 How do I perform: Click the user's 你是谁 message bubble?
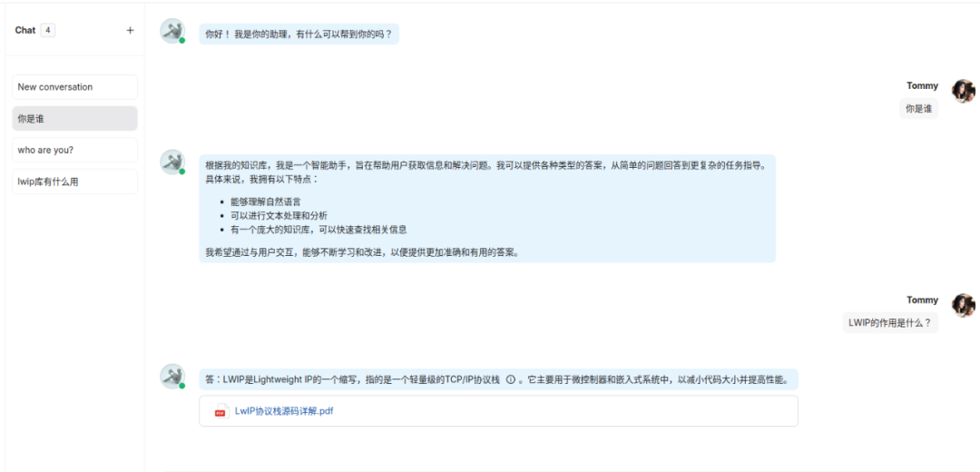click(918, 108)
